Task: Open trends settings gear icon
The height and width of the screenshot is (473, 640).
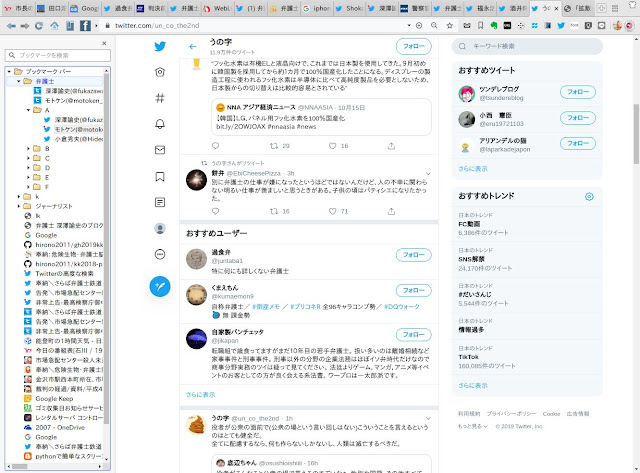Action: (x=589, y=197)
